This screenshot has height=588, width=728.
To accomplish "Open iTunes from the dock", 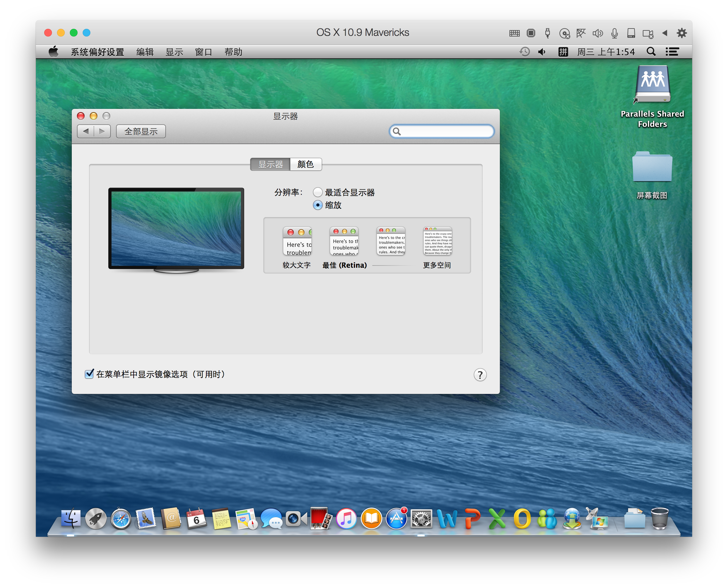I will pyautogui.click(x=346, y=519).
